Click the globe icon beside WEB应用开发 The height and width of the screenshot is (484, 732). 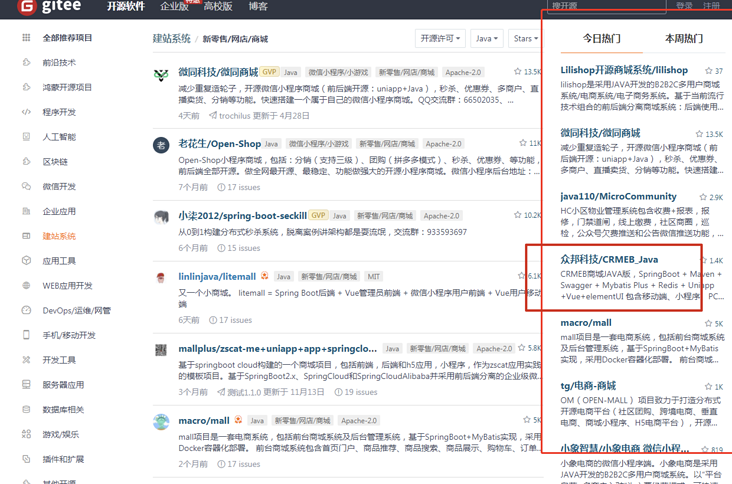pyautogui.click(x=26, y=286)
